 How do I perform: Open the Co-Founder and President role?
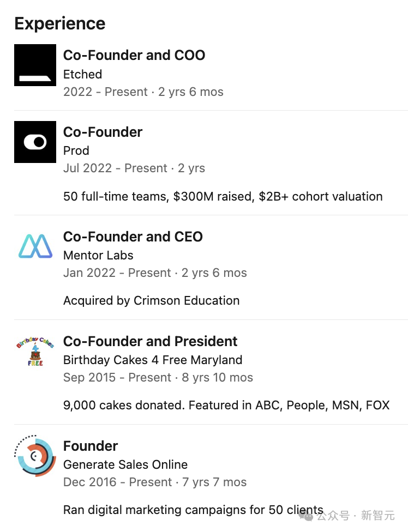150,341
